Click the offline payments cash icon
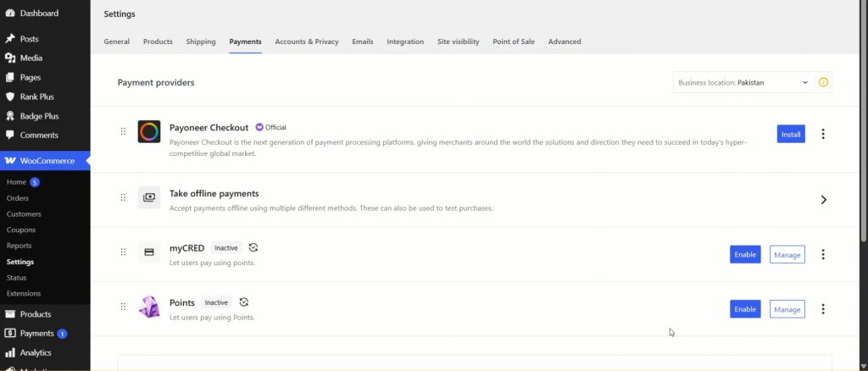The image size is (868, 371). pyautogui.click(x=149, y=197)
